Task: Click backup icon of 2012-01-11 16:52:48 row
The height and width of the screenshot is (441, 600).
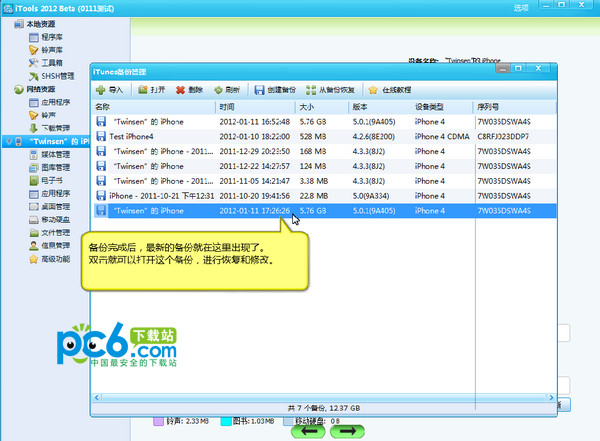Action: (x=101, y=122)
